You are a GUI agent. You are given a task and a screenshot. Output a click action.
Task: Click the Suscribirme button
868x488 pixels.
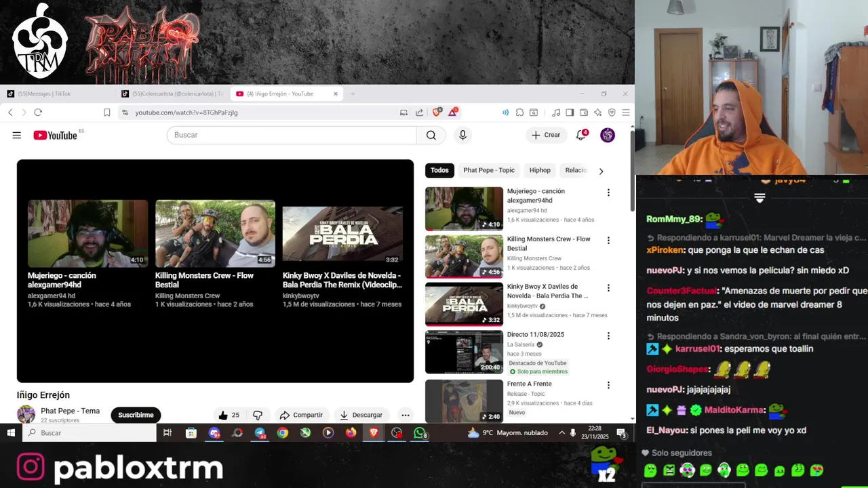(x=136, y=415)
